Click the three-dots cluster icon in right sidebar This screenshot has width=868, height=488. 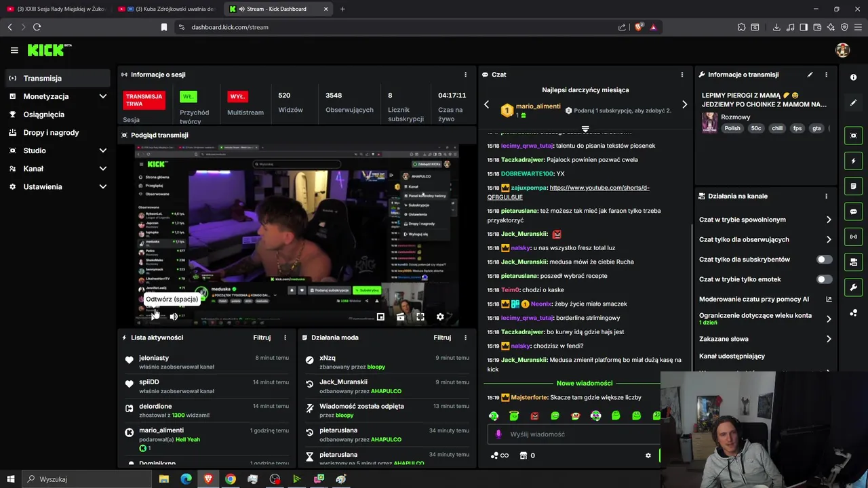click(x=854, y=312)
